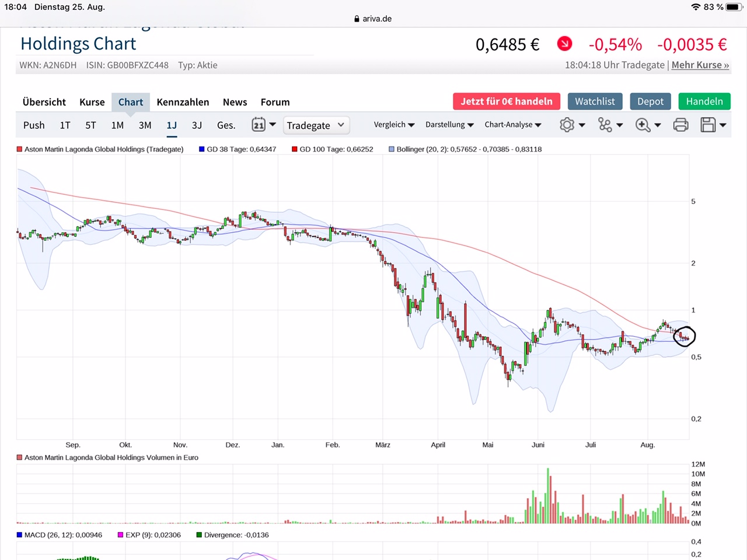
Task: Click the Depot button
Action: pyautogui.click(x=651, y=101)
